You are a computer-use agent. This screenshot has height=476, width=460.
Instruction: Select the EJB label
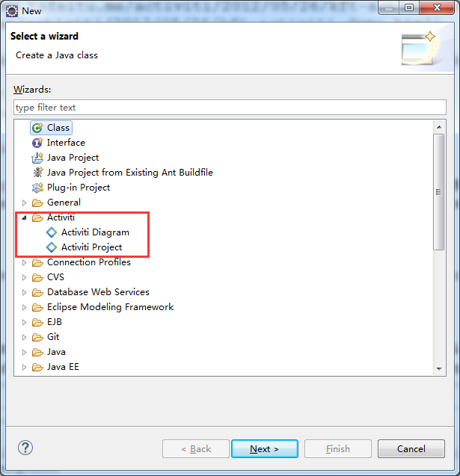55,322
